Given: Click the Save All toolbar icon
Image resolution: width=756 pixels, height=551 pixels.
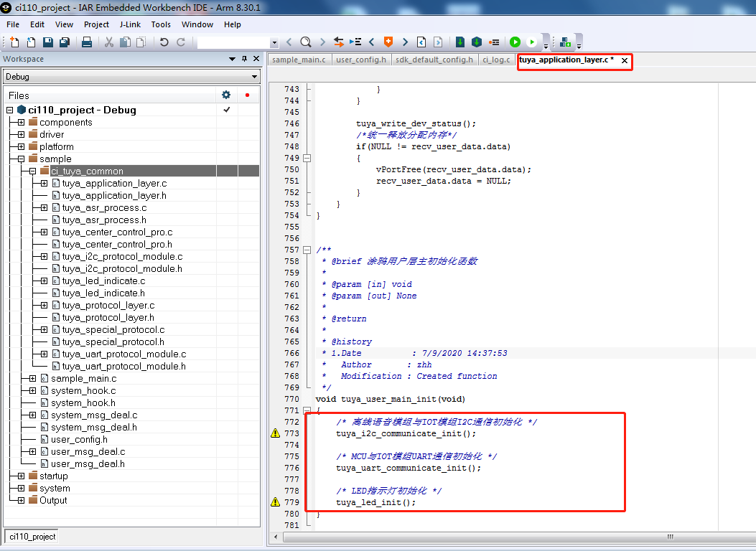Looking at the screenshot, I should coord(65,42).
